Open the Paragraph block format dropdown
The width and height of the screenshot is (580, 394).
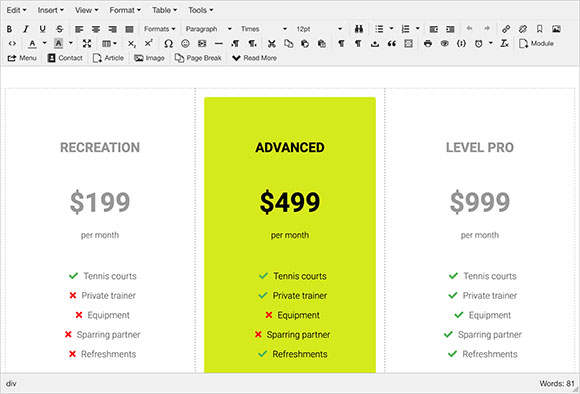(209, 29)
